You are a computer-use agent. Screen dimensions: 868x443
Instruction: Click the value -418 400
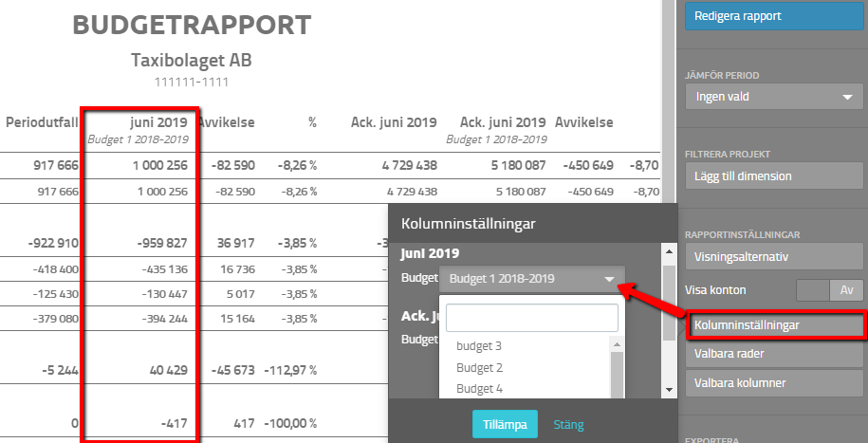click(55, 269)
